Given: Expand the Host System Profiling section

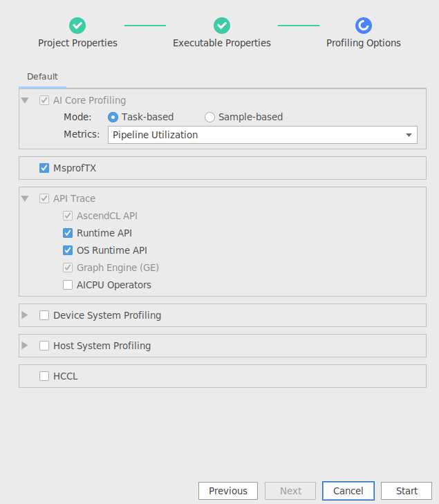Looking at the screenshot, I should [x=24, y=346].
